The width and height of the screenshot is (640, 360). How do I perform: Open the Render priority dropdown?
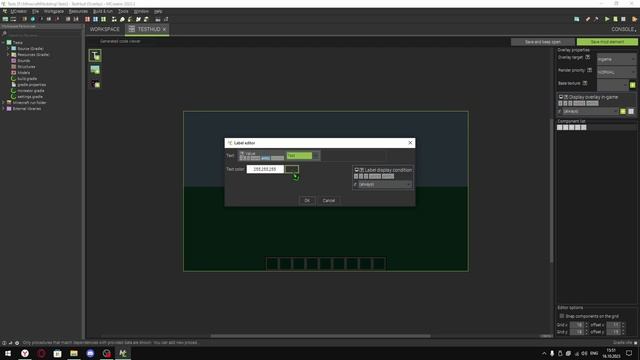[x=616, y=72]
